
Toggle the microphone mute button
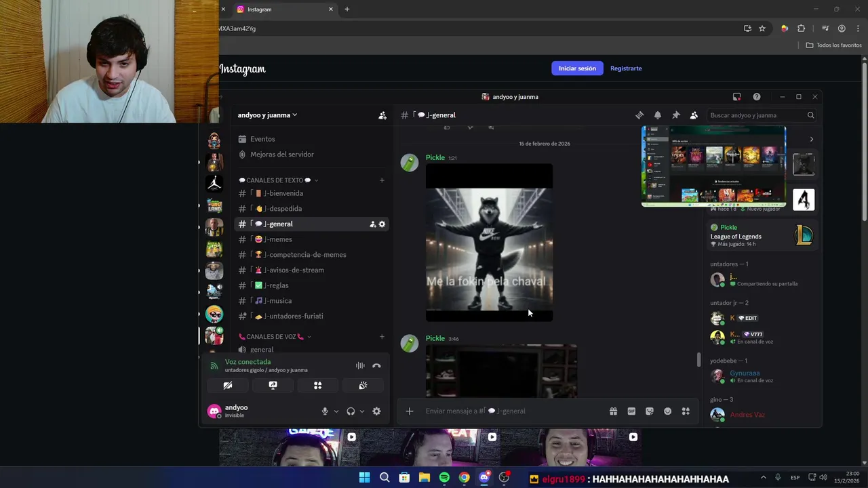325,411
